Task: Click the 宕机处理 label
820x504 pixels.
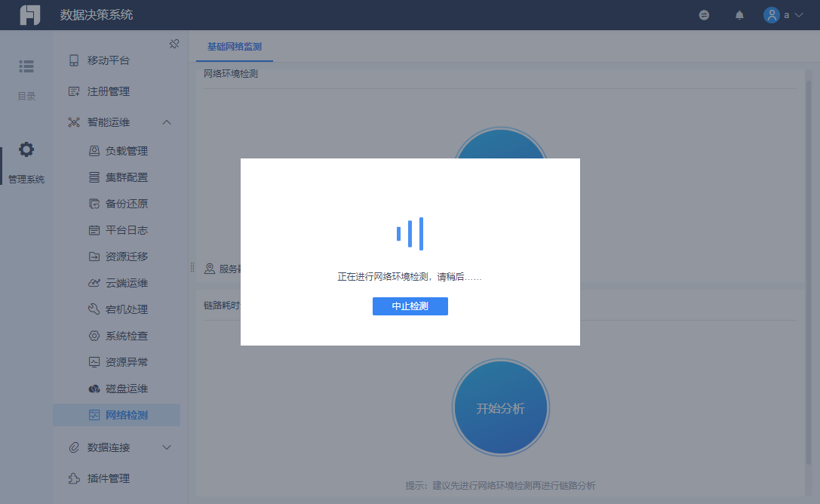Action: pyautogui.click(x=127, y=309)
